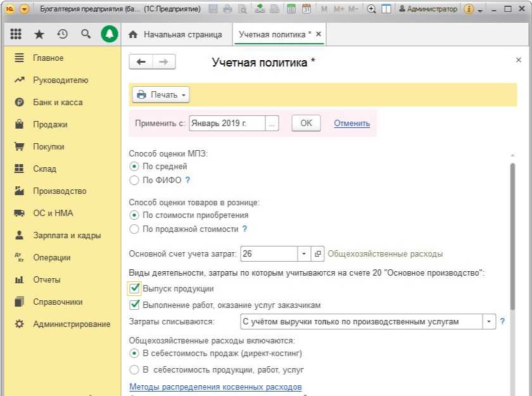
Task: Open Favorites star icon
Action: click(39, 35)
